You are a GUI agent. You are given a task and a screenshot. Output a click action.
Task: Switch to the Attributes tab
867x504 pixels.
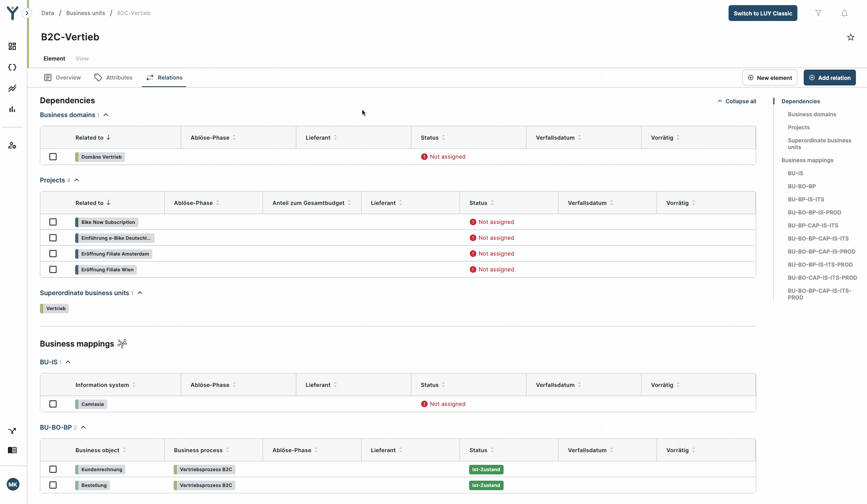(114, 77)
